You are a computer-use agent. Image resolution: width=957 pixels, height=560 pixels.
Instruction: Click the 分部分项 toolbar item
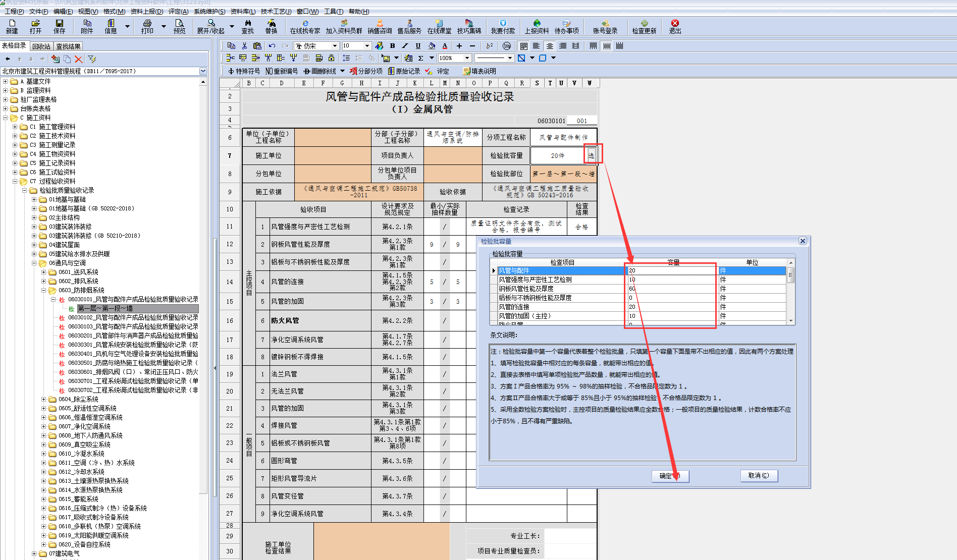coord(366,71)
